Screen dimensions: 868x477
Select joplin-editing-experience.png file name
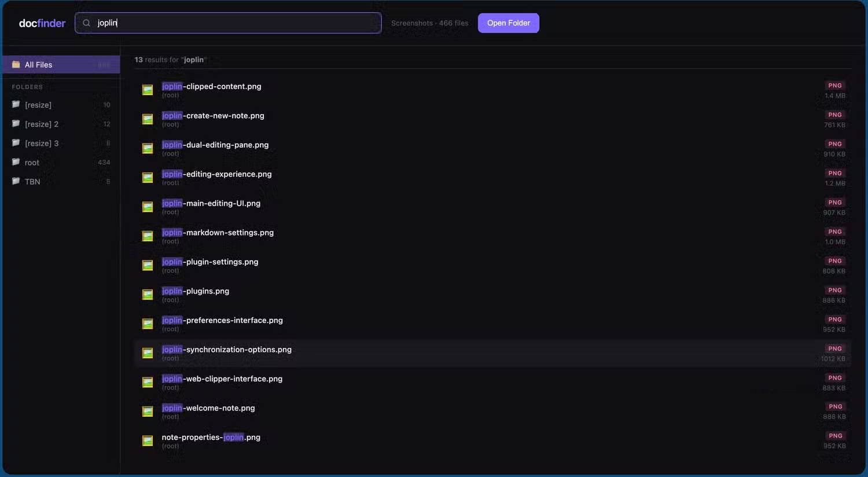coord(216,174)
